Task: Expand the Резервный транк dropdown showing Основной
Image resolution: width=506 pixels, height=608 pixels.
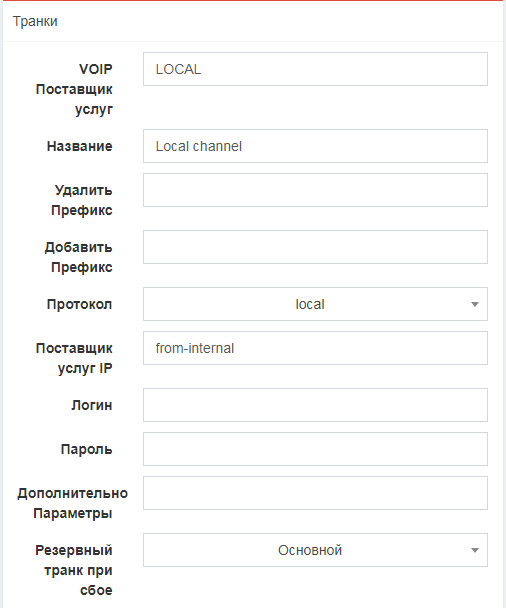Action: pos(315,550)
